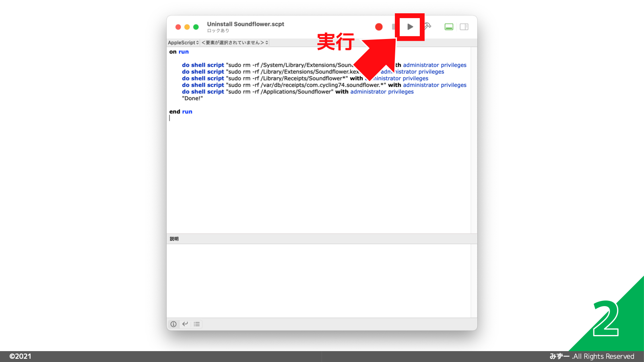This screenshot has height=362, width=644.
Task: Click the red Record button
Action: point(379,27)
